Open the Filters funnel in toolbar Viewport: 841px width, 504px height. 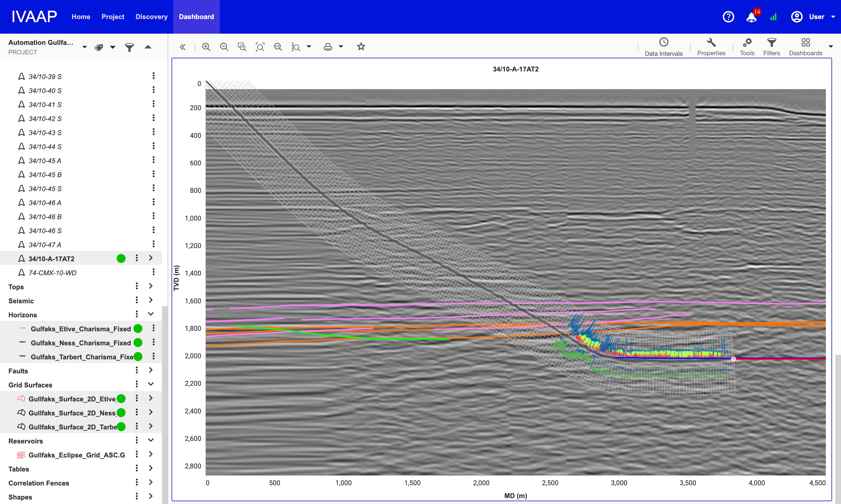coord(771,47)
